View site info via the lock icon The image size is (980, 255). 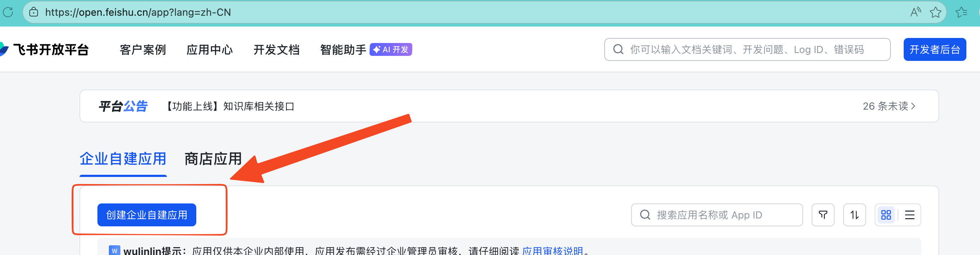coord(34,12)
